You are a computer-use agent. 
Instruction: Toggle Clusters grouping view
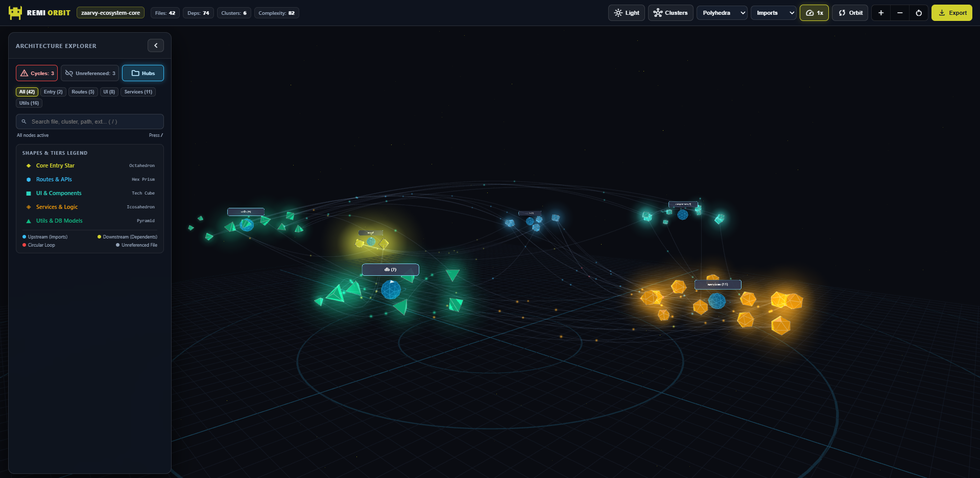click(x=671, y=13)
